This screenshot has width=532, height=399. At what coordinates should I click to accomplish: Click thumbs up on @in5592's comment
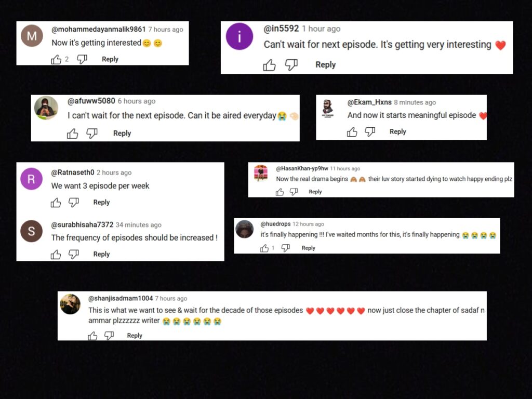click(270, 65)
